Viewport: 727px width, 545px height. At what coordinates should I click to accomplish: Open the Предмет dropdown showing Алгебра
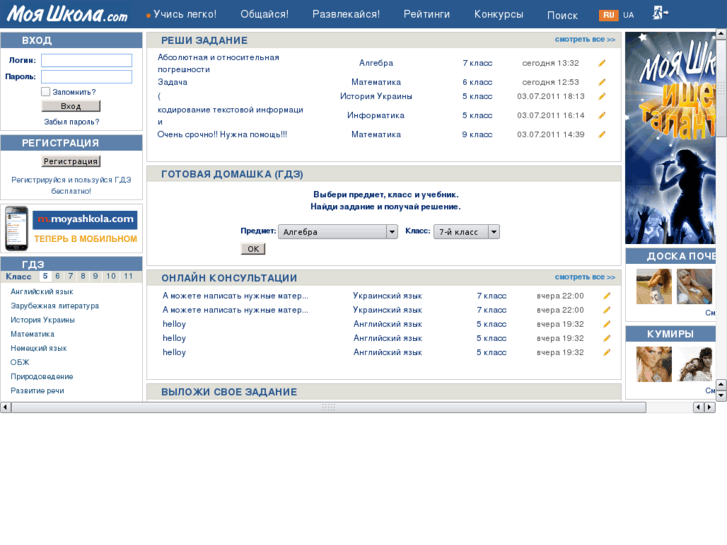pos(338,231)
